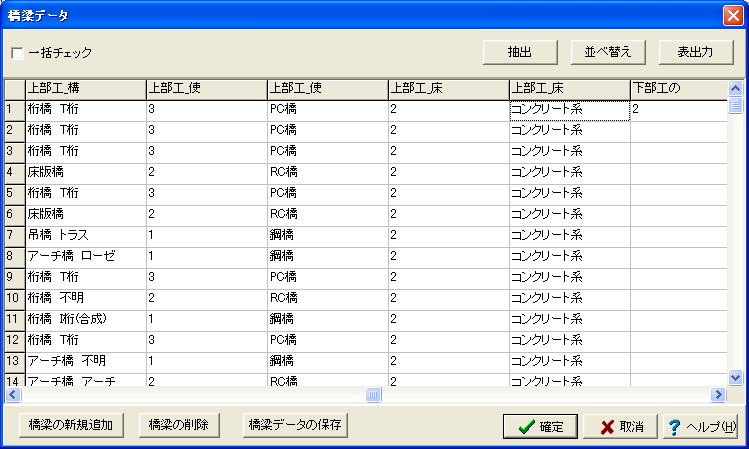Enable the 一括チェック checkbox
749x449 pixels.
pos(17,53)
